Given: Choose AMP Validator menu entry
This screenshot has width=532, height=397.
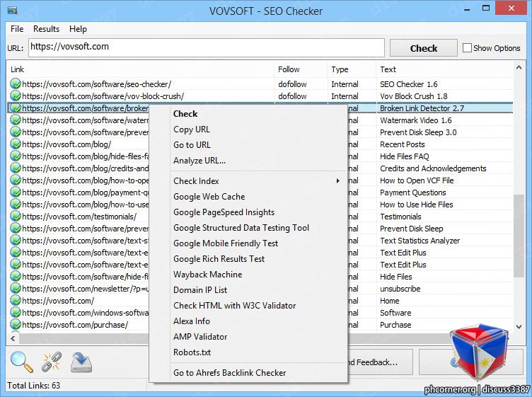Looking at the screenshot, I should coord(200,337).
